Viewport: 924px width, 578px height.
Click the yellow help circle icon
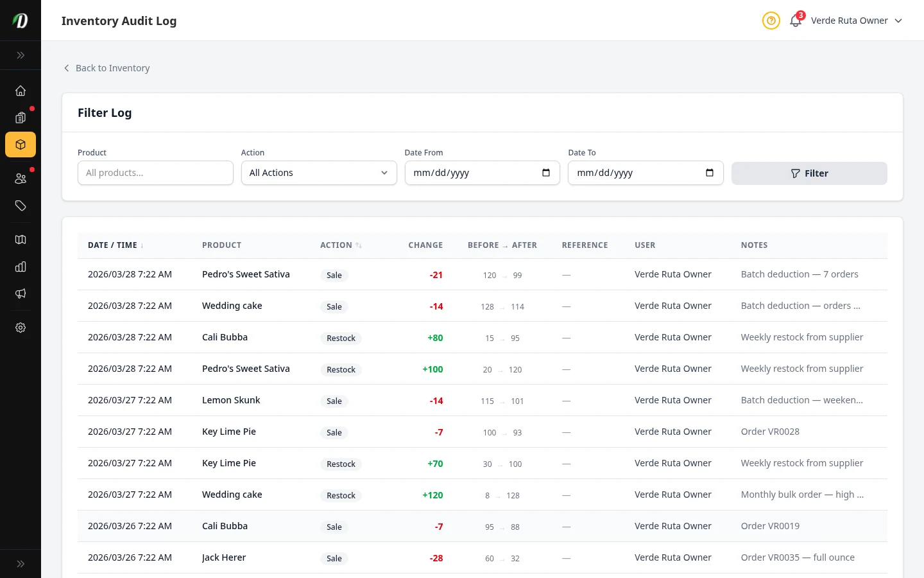click(x=771, y=21)
